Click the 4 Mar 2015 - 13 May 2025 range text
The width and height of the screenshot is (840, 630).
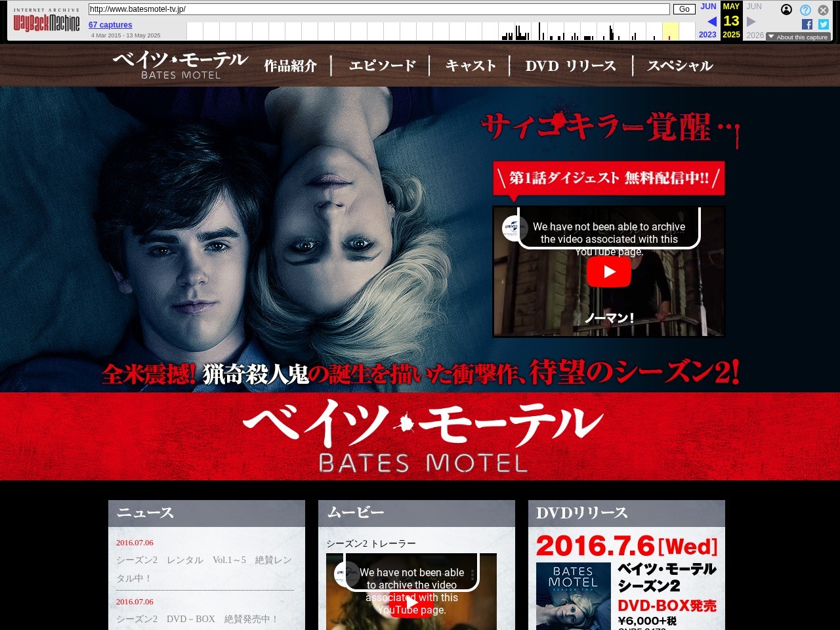click(x=125, y=35)
